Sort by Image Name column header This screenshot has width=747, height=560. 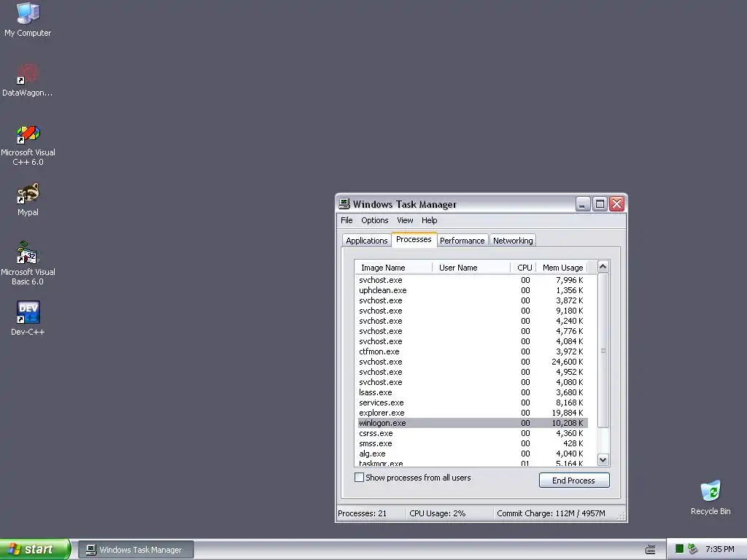coord(393,268)
